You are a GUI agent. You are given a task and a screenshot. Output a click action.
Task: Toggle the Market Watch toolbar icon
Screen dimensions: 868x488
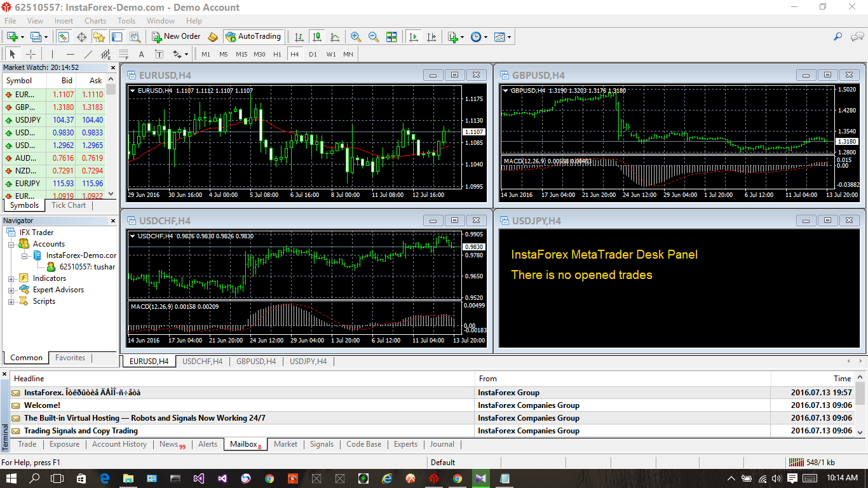click(x=64, y=37)
